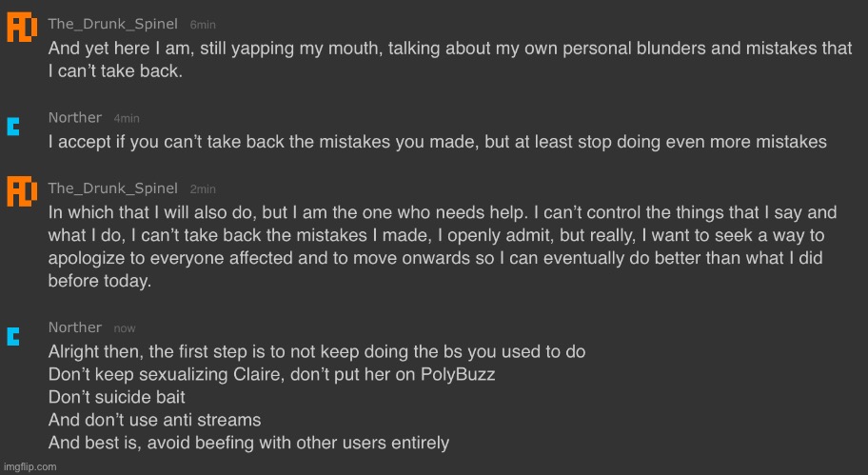This screenshot has height=475, width=868.
Task: Click The_Drunk_Spinel's orange avatar on first comment
Action: [22, 27]
